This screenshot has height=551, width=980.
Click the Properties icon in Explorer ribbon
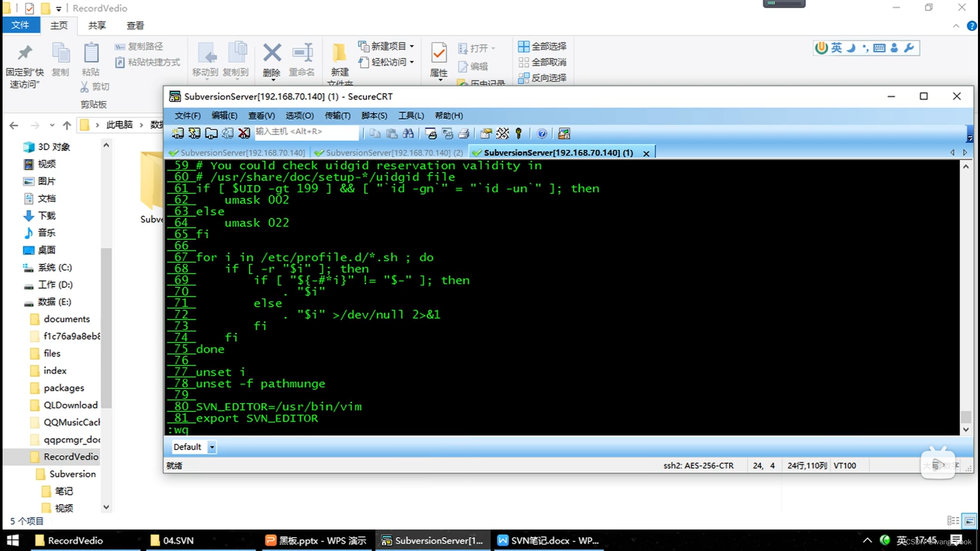point(439,53)
